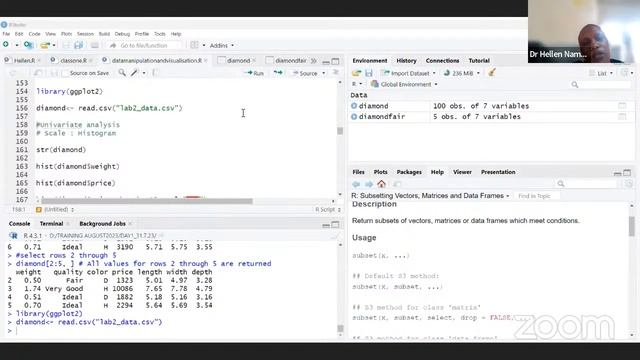Clear objects with the broom icon
The width and height of the screenshot is (640, 360).
(x=492, y=73)
